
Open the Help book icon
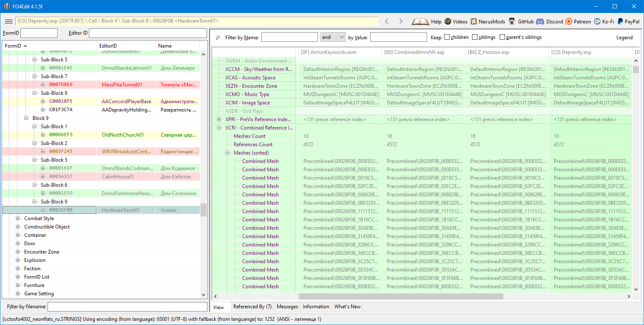[420, 21]
